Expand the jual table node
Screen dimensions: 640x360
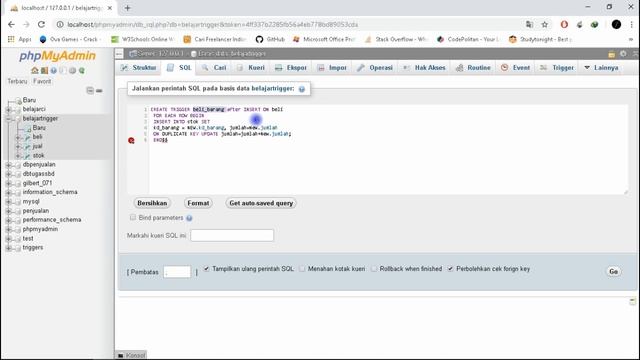coord(18,146)
